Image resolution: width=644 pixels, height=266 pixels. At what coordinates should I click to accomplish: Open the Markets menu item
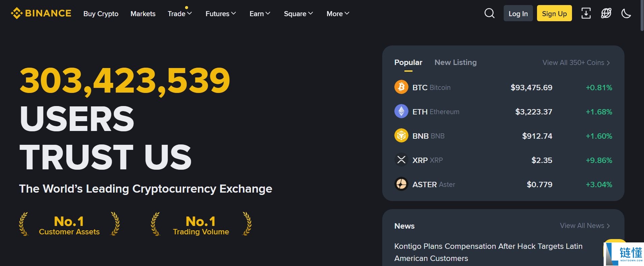[x=143, y=13]
